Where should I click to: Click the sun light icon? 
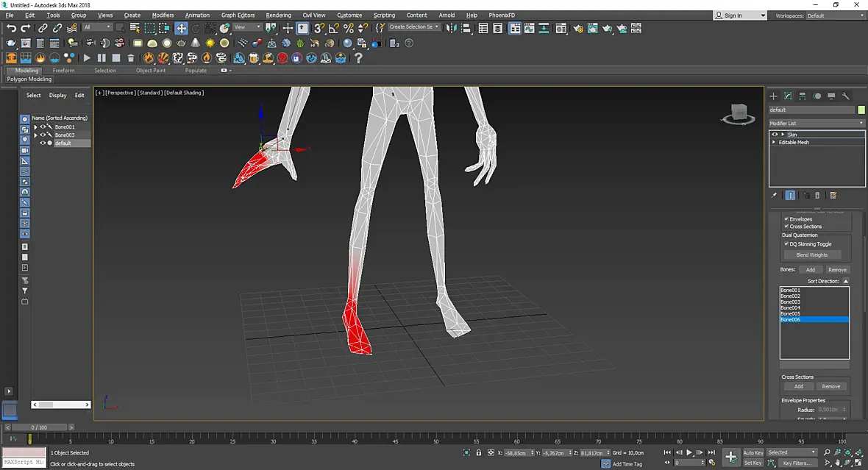[210, 43]
